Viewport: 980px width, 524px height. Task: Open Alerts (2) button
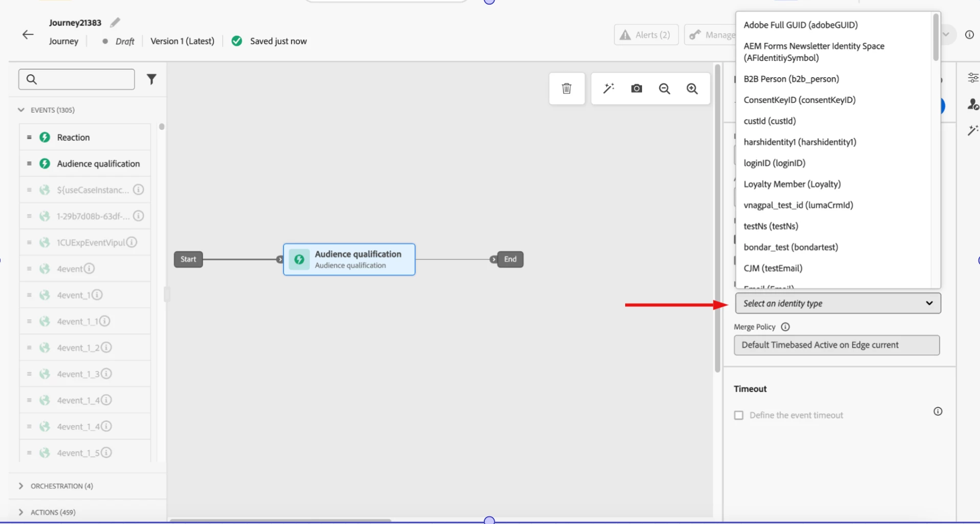pos(646,35)
